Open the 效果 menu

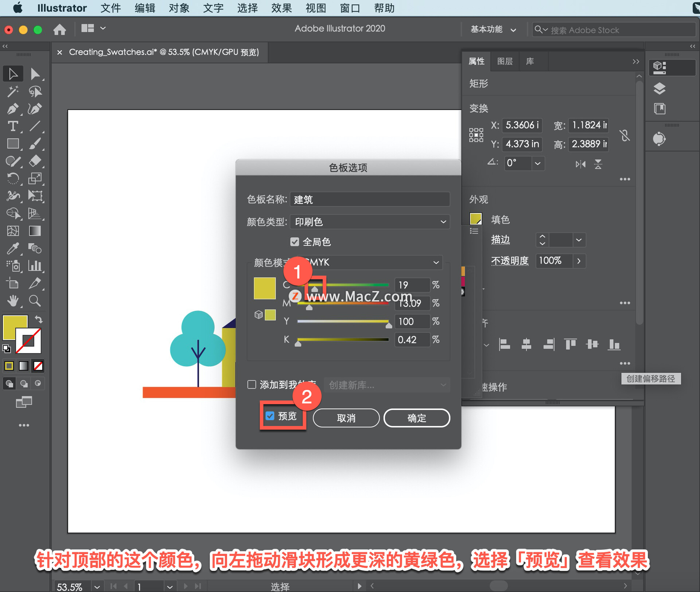281,8
